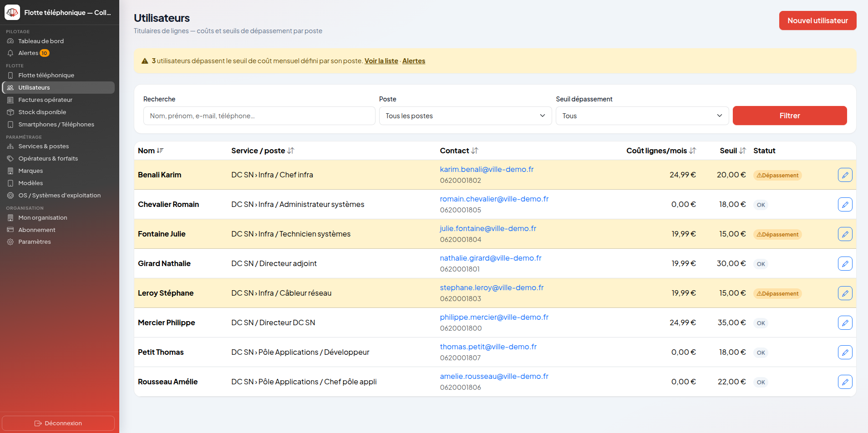Open Factures opérateur in the sidebar
This screenshot has width=868, height=433.
(58, 100)
